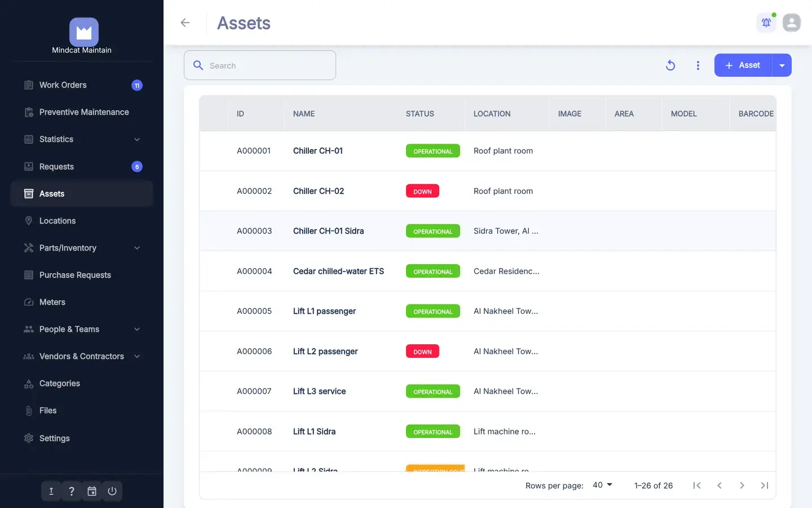Open the calendar icon in bottom bar

(x=92, y=491)
